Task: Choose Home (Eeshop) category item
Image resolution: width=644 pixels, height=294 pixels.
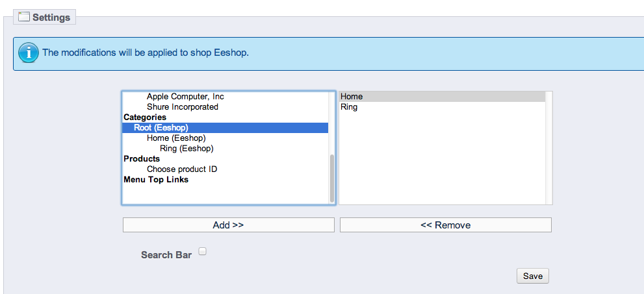Action: coord(176,138)
